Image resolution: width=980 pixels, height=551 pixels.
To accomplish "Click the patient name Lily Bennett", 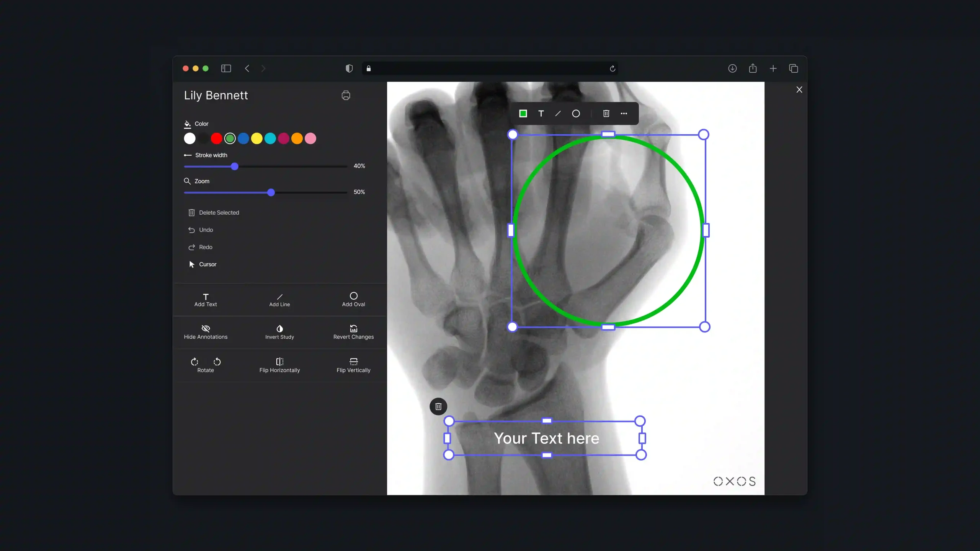I will pyautogui.click(x=216, y=95).
